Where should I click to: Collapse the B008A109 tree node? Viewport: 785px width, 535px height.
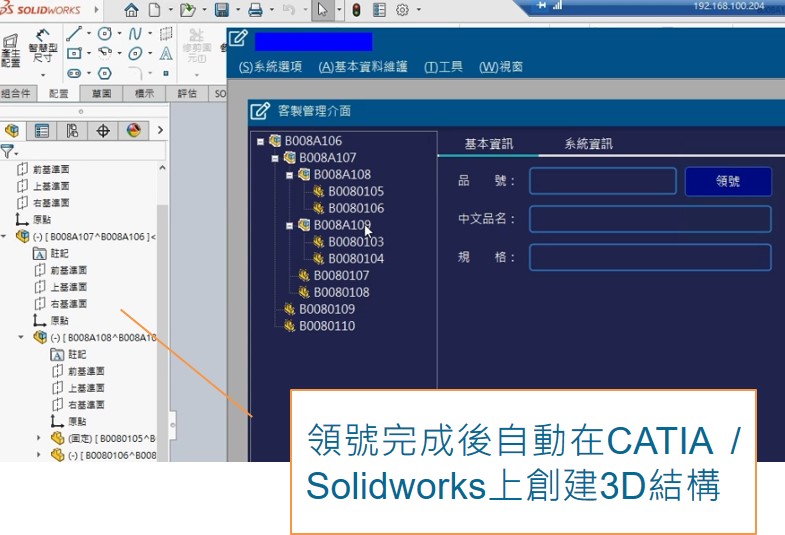(x=289, y=226)
